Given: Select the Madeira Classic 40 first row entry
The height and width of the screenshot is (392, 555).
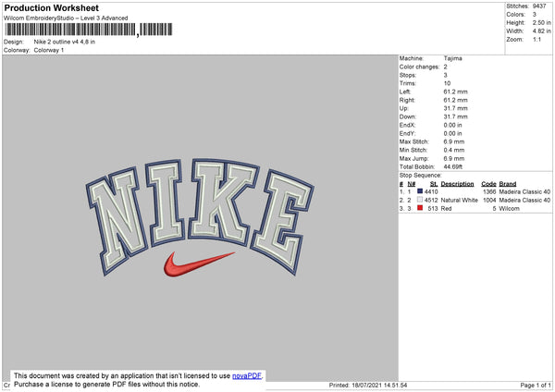Looking at the screenshot, I should pyautogui.click(x=524, y=191).
